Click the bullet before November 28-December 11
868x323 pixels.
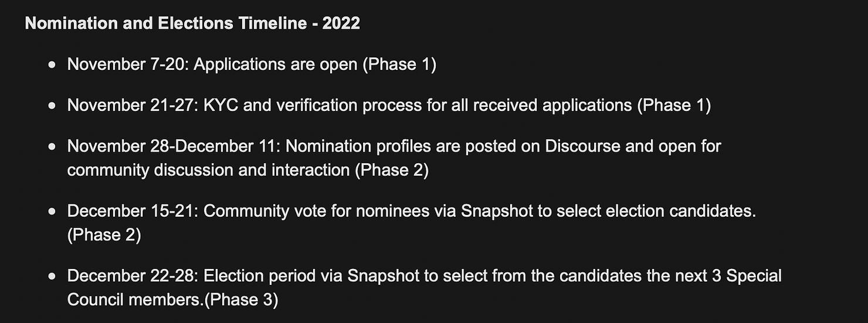tap(52, 147)
